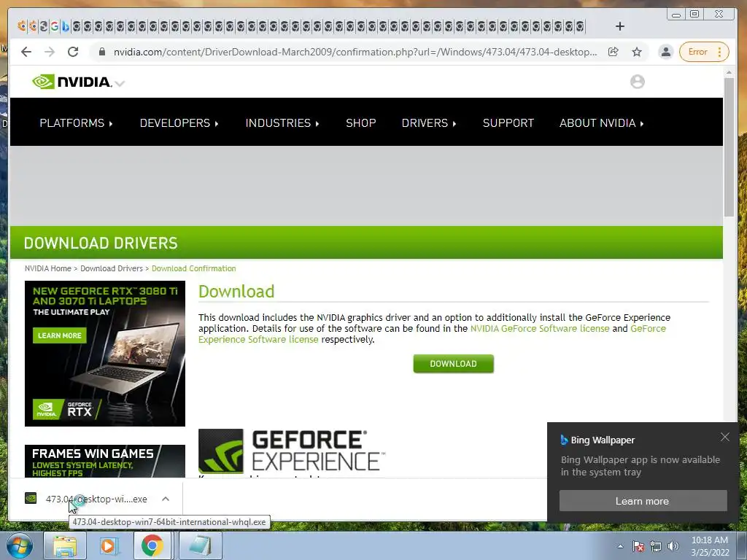Show hidden system tray icons
Screen dimensions: 747x560
620,546
